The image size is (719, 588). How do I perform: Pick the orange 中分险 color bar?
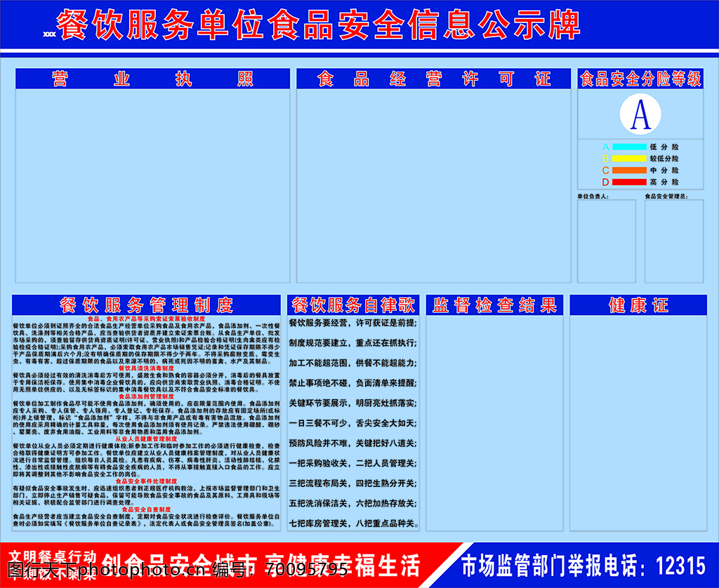[629, 171]
